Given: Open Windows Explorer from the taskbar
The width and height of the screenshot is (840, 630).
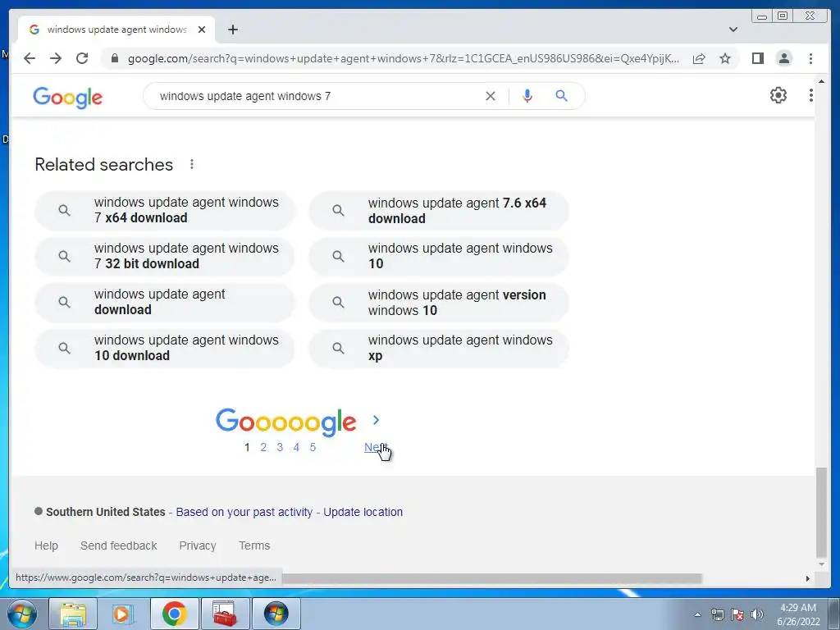Looking at the screenshot, I should (x=73, y=614).
